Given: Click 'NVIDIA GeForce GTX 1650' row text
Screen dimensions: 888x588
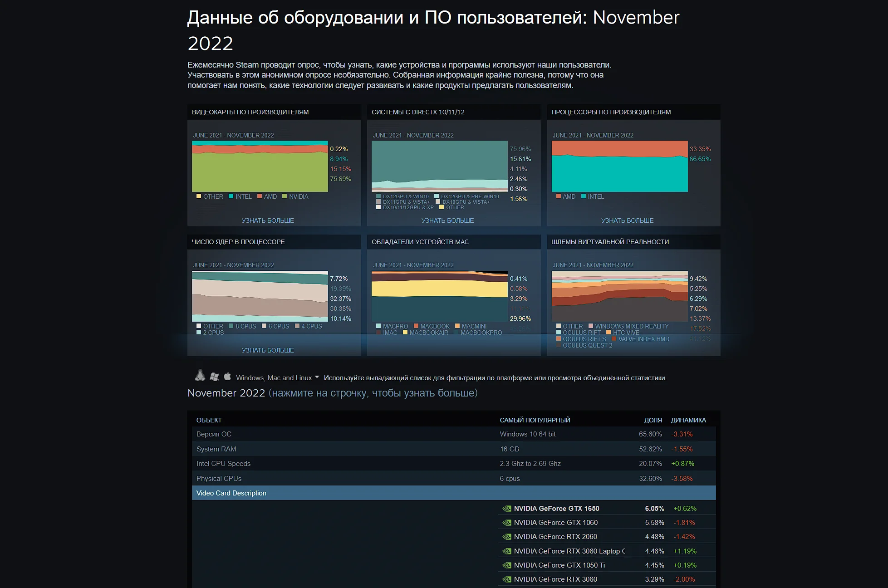Looking at the screenshot, I should 556,509.
